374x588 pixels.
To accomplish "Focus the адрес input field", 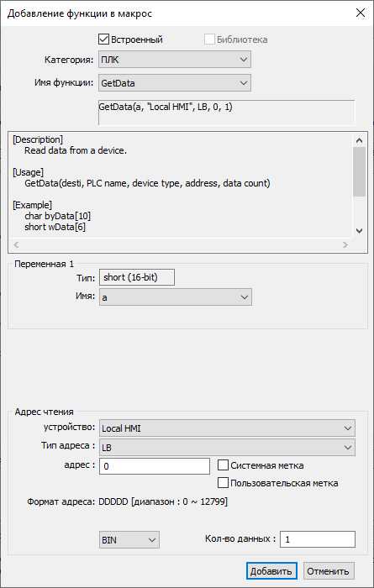I will (155, 466).
